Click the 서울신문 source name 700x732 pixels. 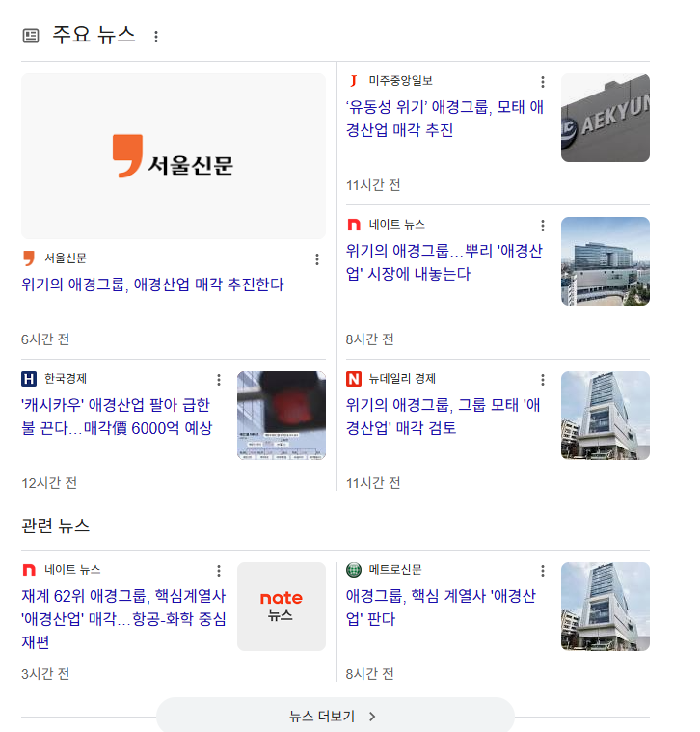pyautogui.click(x=66, y=258)
